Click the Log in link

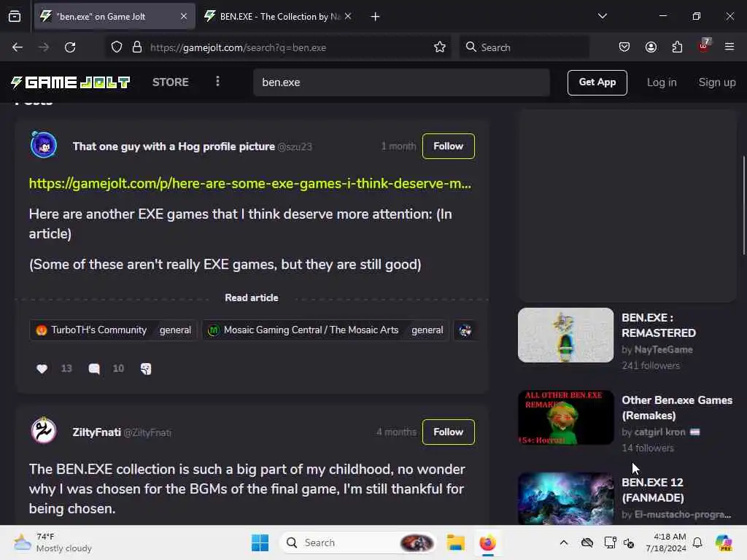(x=661, y=82)
